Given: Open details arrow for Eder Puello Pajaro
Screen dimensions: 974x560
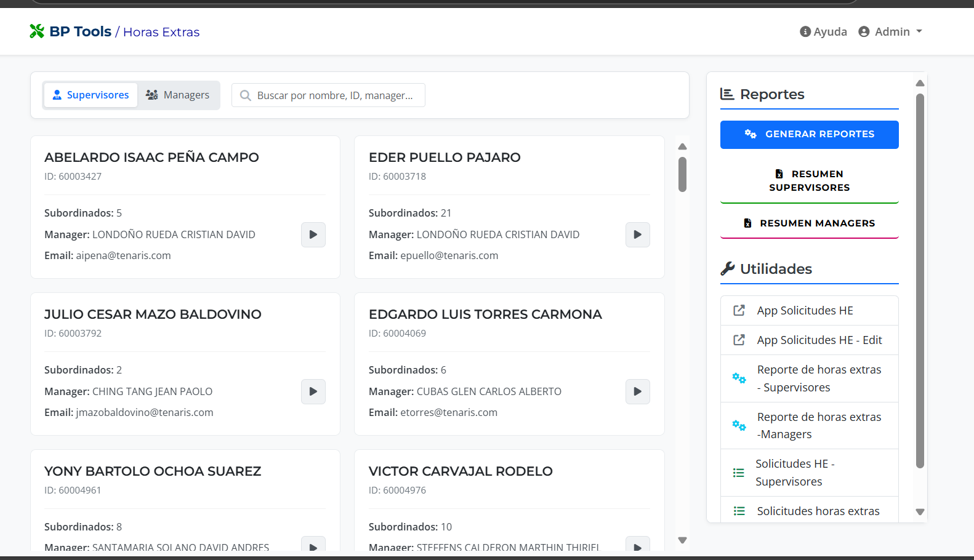Looking at the screenshot, I should 638,234.
